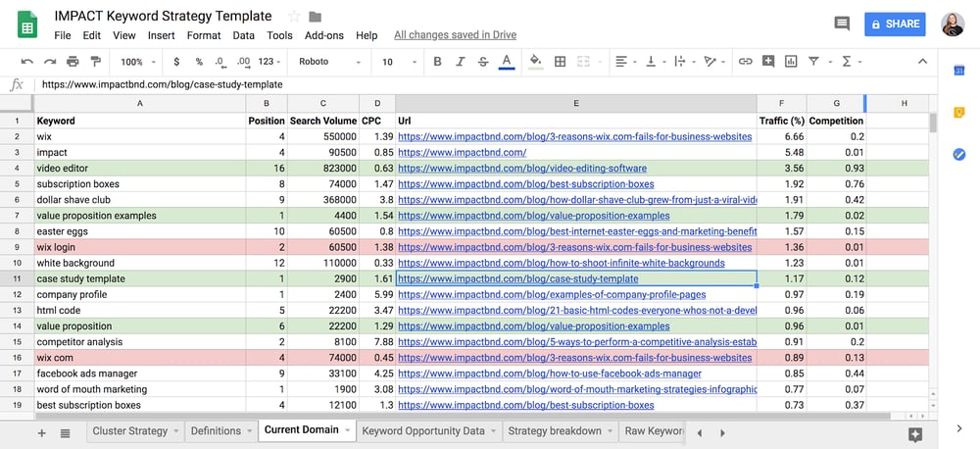The image size is (980, 449).
Task: Open the Functions sigma menu
Action: (x=852, y=62)
